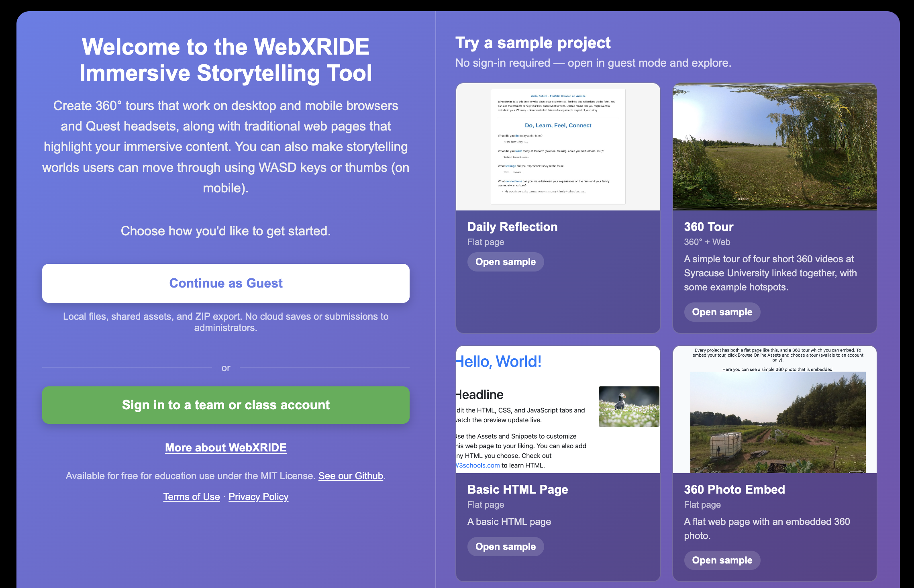Click the 'Local files, shared assets' guest note
This screenshot has height=588, width=914.
click(226, 322)
